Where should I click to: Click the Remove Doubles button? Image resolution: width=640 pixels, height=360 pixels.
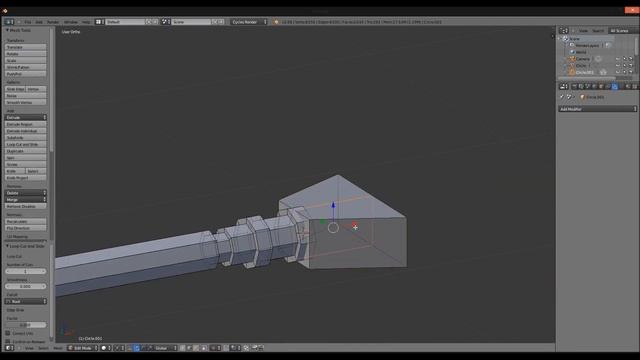coord(26,207)
